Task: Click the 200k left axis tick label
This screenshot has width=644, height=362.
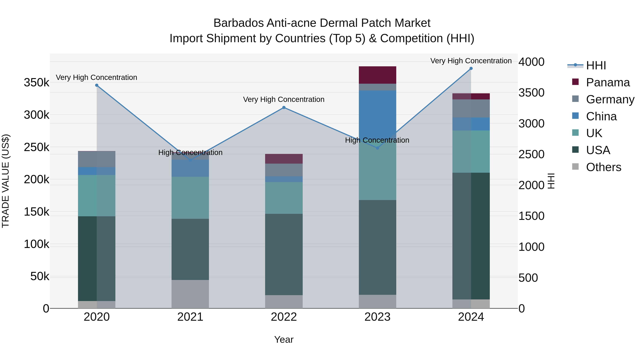Action: point(37,179)
